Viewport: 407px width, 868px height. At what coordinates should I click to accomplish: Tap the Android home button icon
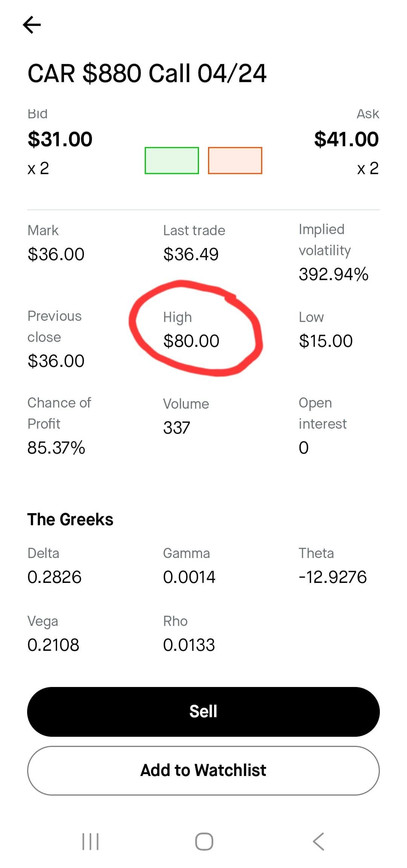point(204,842)
